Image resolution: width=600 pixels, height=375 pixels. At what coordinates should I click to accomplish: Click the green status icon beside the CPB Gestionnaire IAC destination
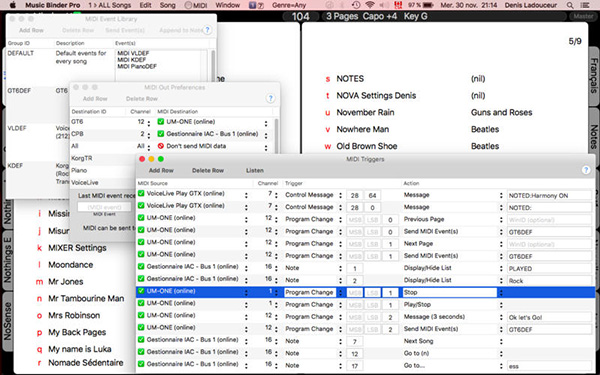click(161, 134)
